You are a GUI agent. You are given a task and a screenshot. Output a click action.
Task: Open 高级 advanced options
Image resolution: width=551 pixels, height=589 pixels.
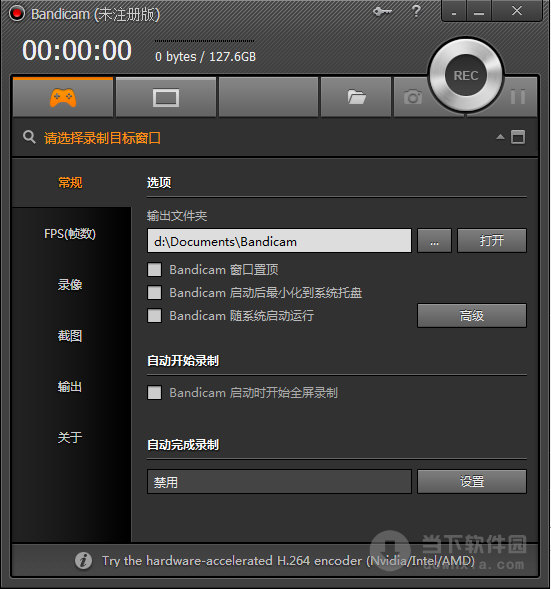click(472, 316)
